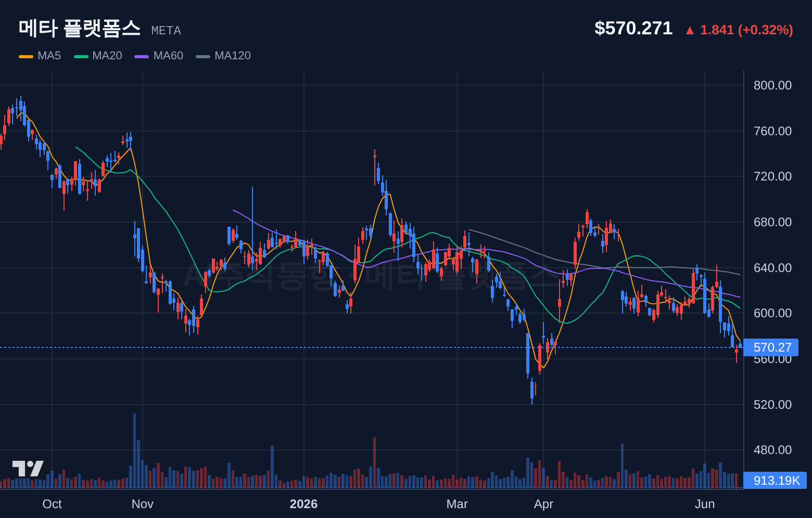Click the 800.00 price axis label
Viewport: 812px width, 518px height.
tap(772, 85)
